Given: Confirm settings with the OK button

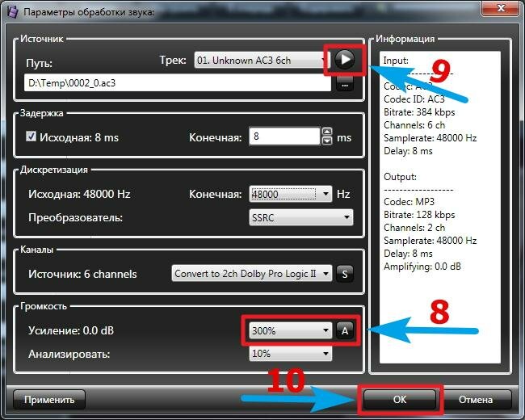Looking at the screenshot, I should (400, 399).
